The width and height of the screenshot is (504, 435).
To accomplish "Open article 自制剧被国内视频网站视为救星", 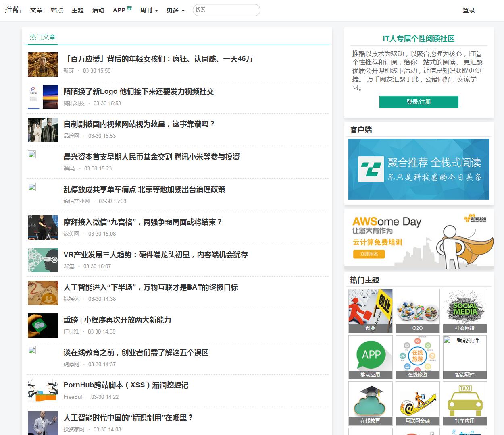I will tap(139, 124).
